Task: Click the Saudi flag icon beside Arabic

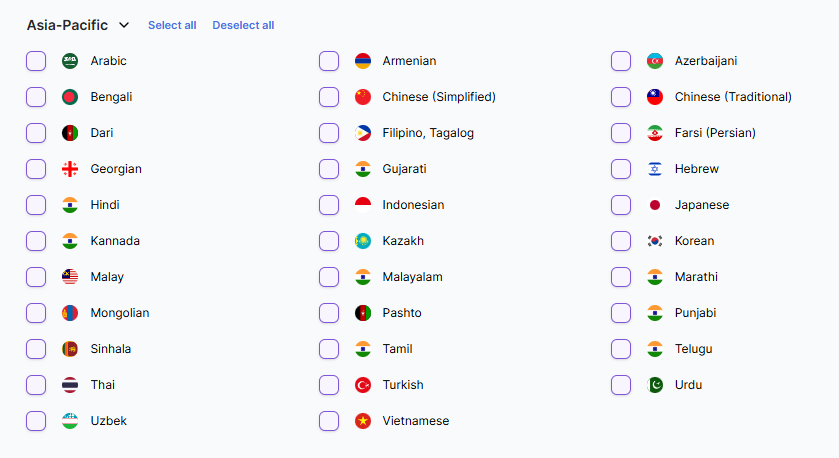Action: click(x=70, y=61)
